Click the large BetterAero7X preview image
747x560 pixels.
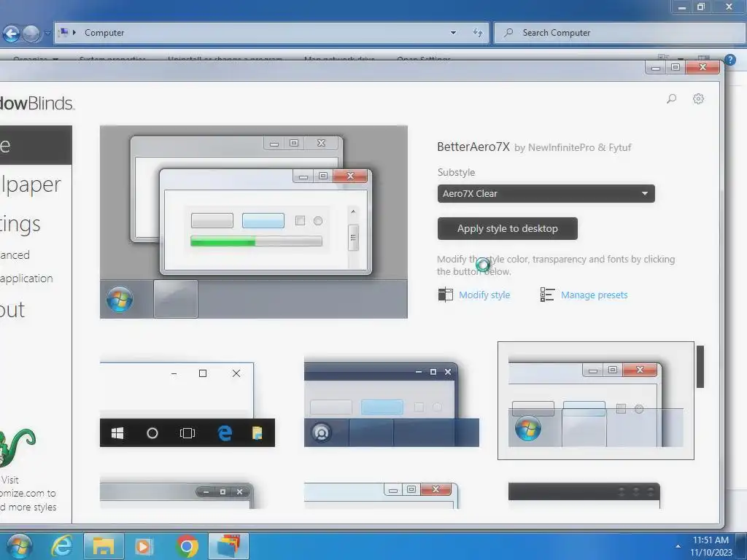click(253, 222)
